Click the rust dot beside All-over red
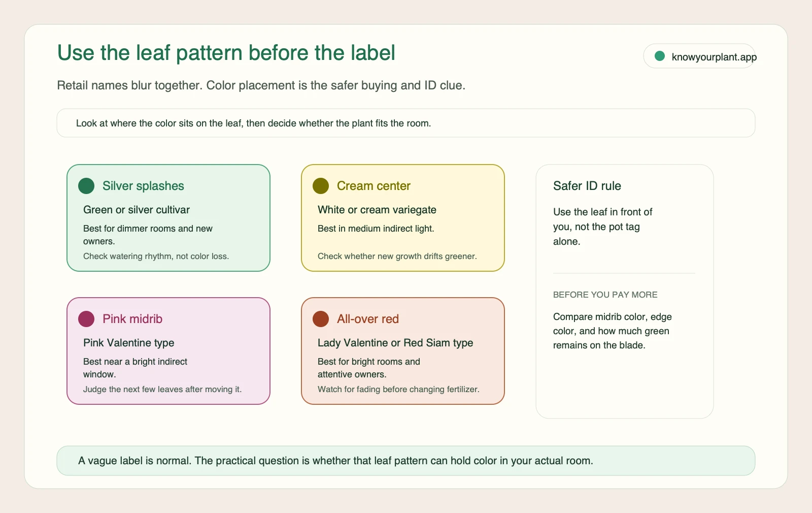This screenshot has height=513, width=812. point(321,319)
